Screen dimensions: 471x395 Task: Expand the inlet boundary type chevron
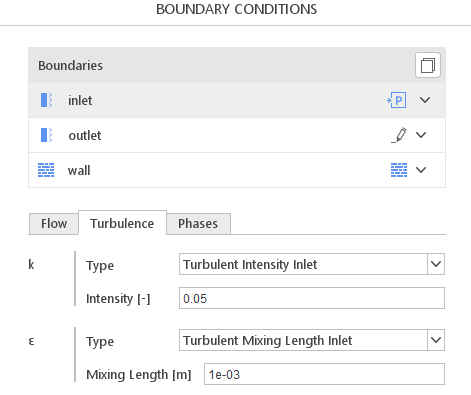(425, 100)
